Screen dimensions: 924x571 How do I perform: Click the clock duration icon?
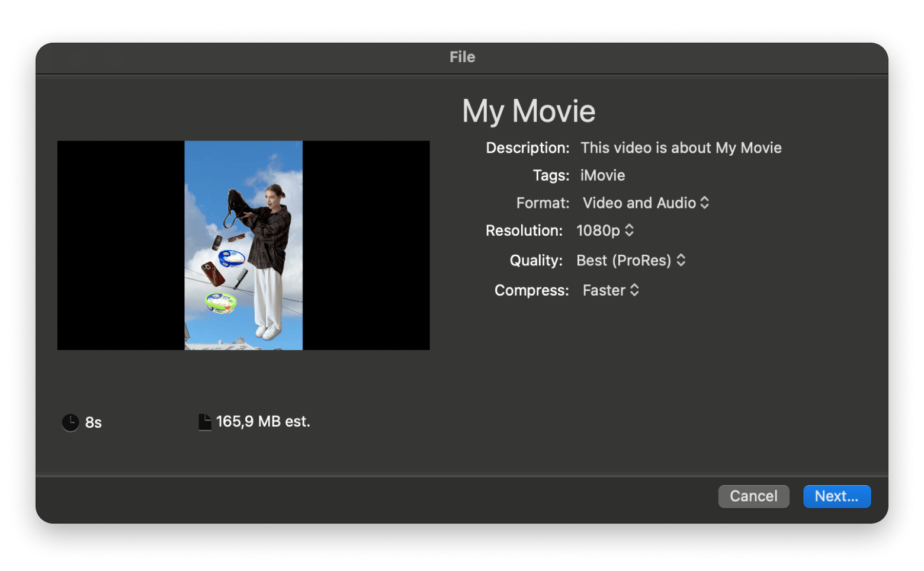(x=70, y=422)
